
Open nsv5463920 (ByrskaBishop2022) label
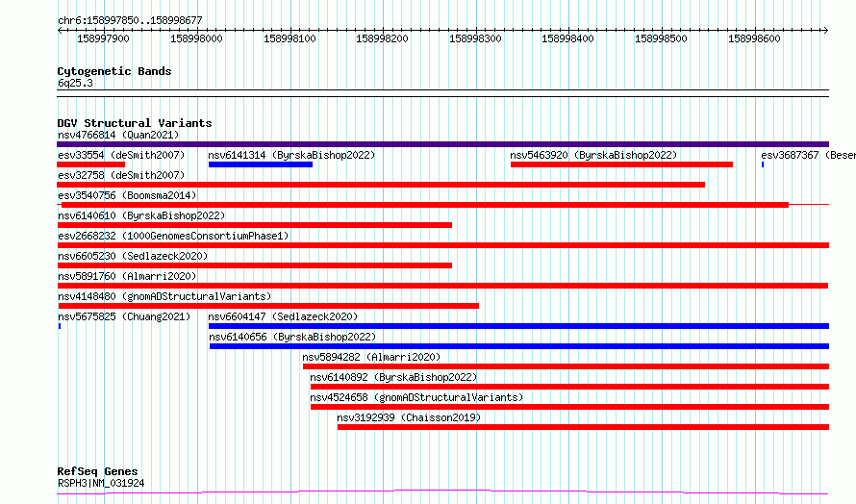593,155
